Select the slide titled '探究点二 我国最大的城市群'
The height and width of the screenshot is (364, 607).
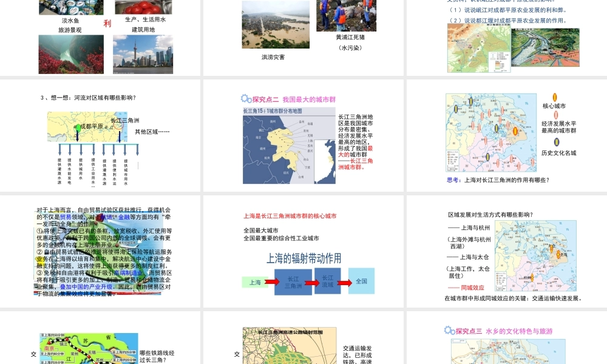click(303, 135)
